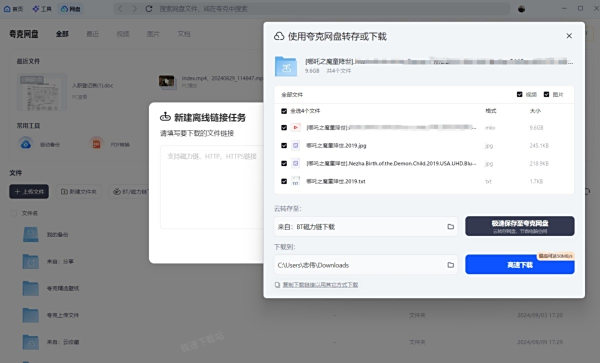
Task: Click the forward navigation arrow
Action: (134, 9)
